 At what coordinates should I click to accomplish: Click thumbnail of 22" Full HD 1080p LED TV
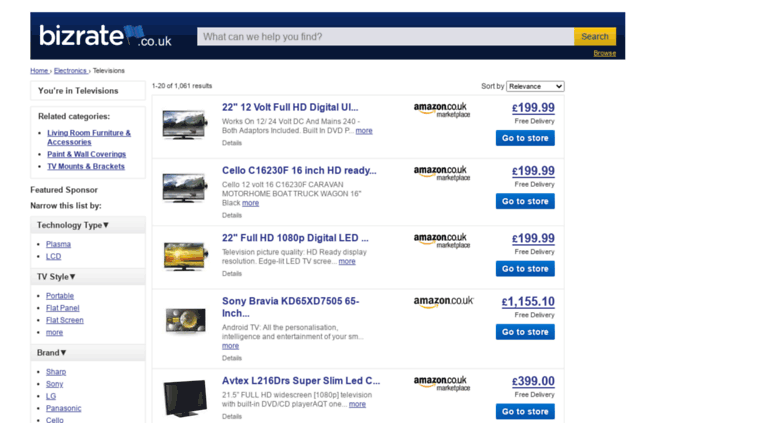pos(185,257)
